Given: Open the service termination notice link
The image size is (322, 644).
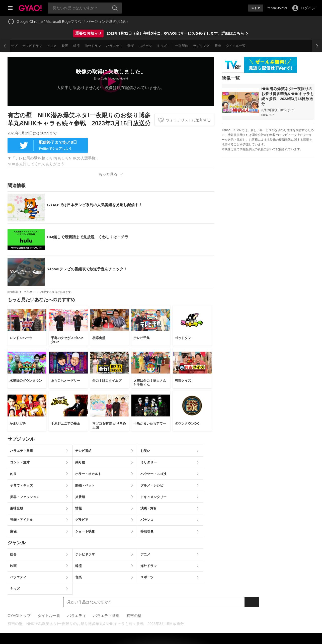Looking at the screenshot, I should click(177, 33).
